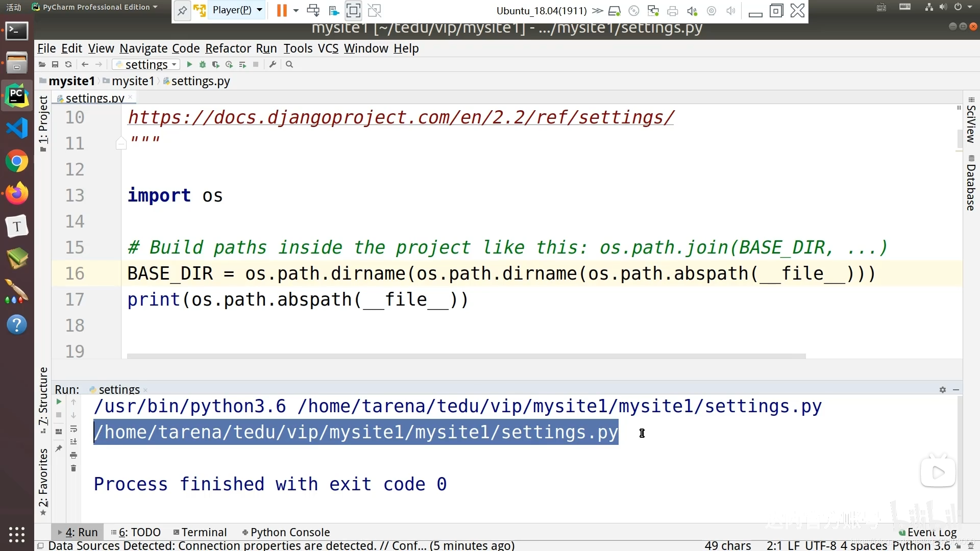Open the settings run configuration dropdown
980x551 pixels.
[146, 65]
